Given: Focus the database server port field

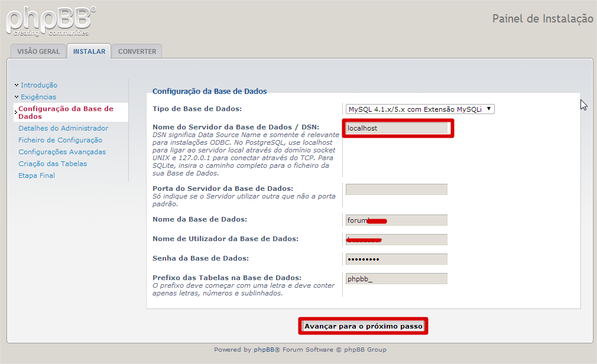Looking at the screenshot, I should click(397, 190).
